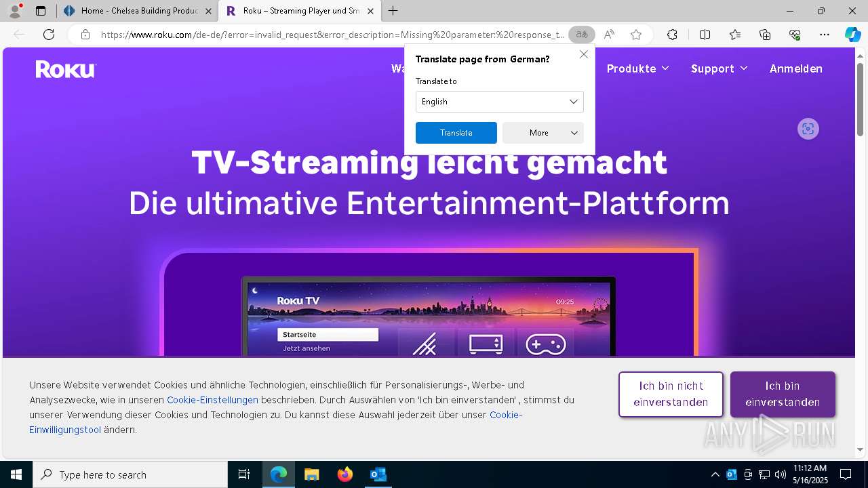Open a new browser tab
This screenshot has height=488, width=868.
393,11
